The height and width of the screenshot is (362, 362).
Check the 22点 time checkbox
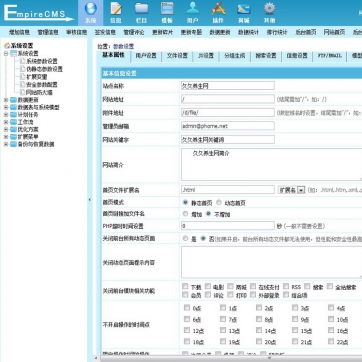(331, 341)
